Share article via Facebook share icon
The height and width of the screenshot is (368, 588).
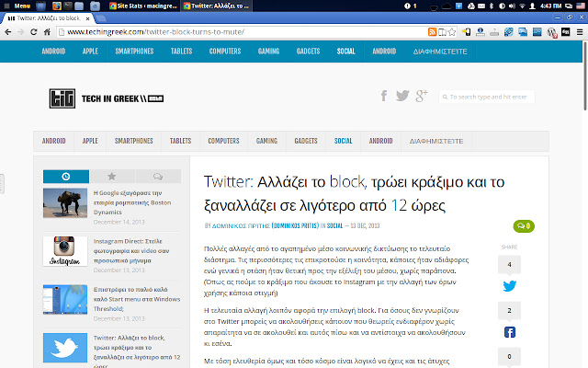(x=509, y=332)
